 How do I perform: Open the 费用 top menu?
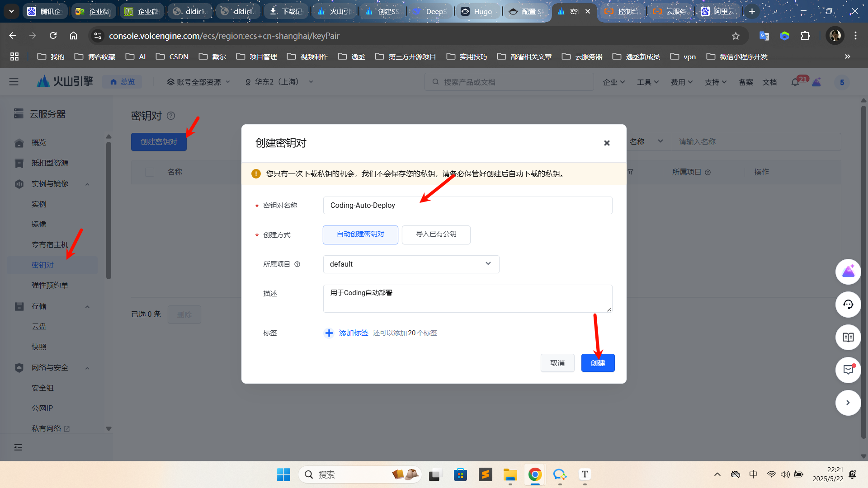coord(681,82)
